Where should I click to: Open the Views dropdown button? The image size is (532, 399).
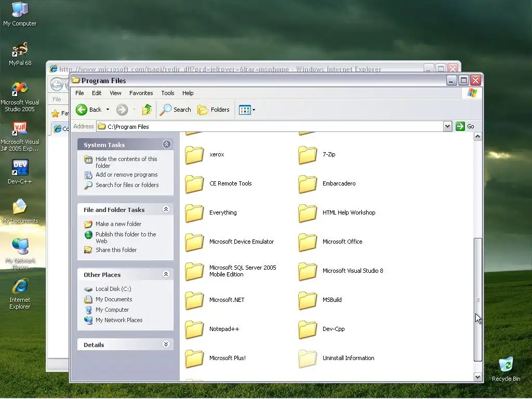tap(247, 110)
